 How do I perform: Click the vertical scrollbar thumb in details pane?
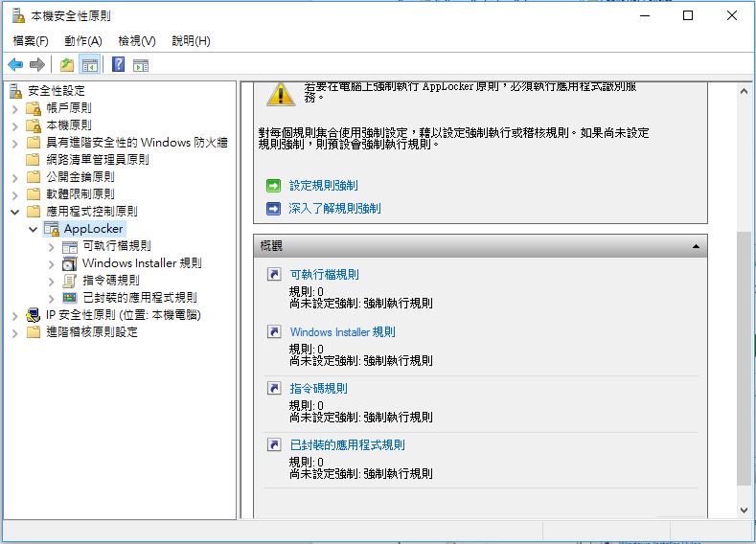(x=744, y=358)
